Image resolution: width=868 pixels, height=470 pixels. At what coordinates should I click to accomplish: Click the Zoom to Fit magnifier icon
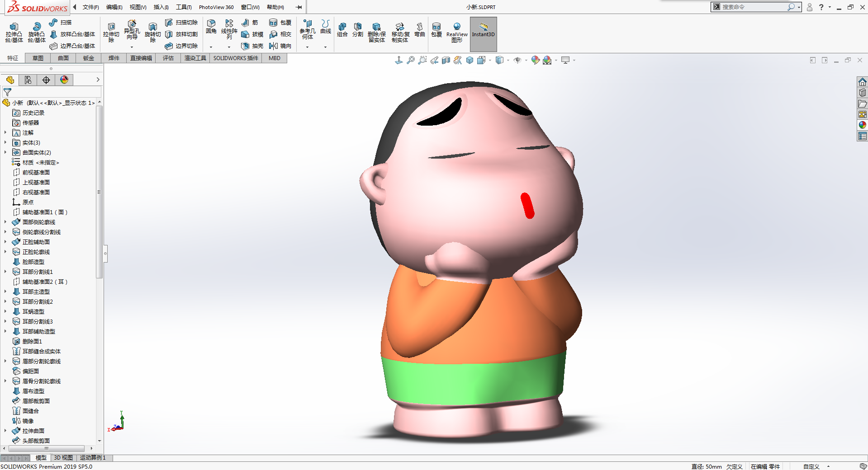point(411,60)
